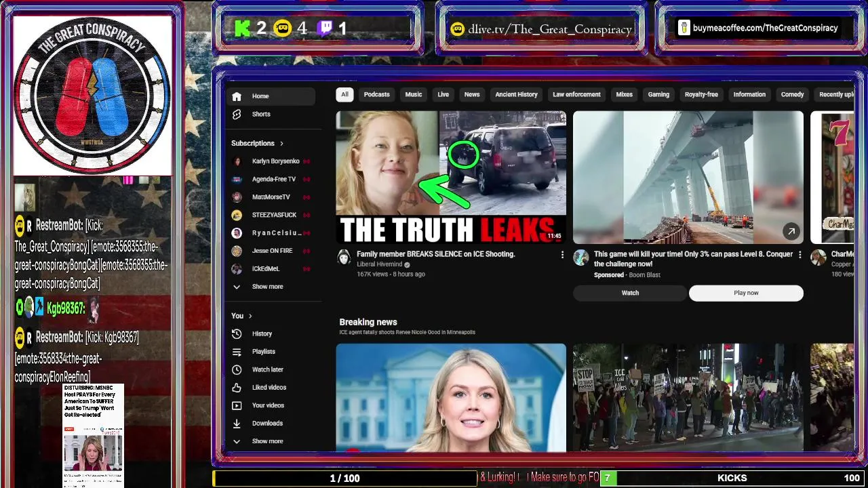Open Jesse ON FIRE channel avatar
This screenshot has width=868, height=488.
[237, 251]
